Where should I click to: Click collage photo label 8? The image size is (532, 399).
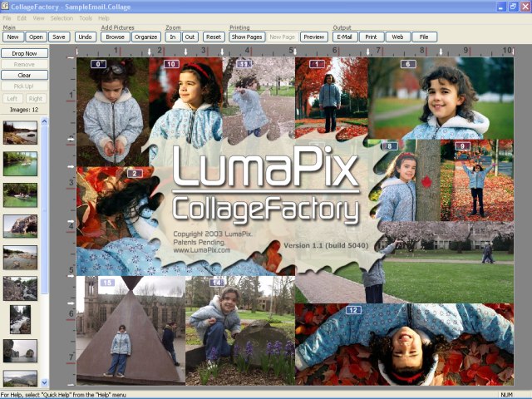click(390, 146)
